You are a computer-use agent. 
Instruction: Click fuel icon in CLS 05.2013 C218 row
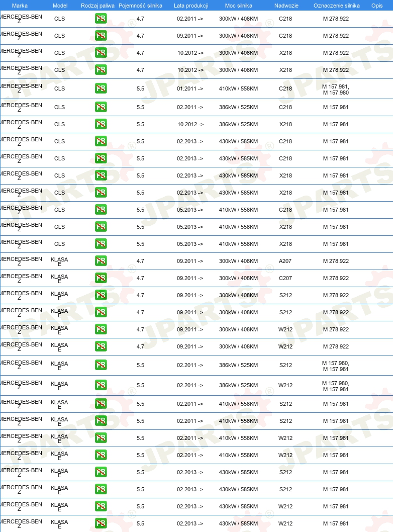[101, 210]
